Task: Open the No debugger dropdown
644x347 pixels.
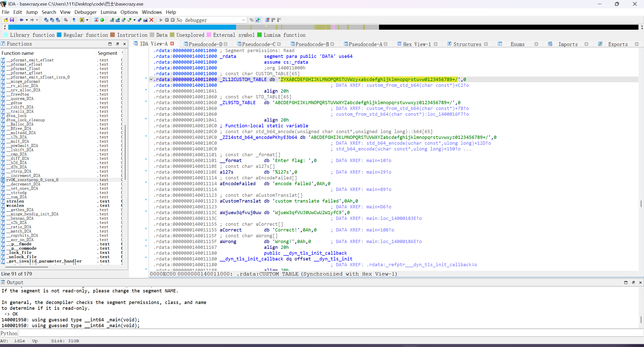Action: (243, 20)
